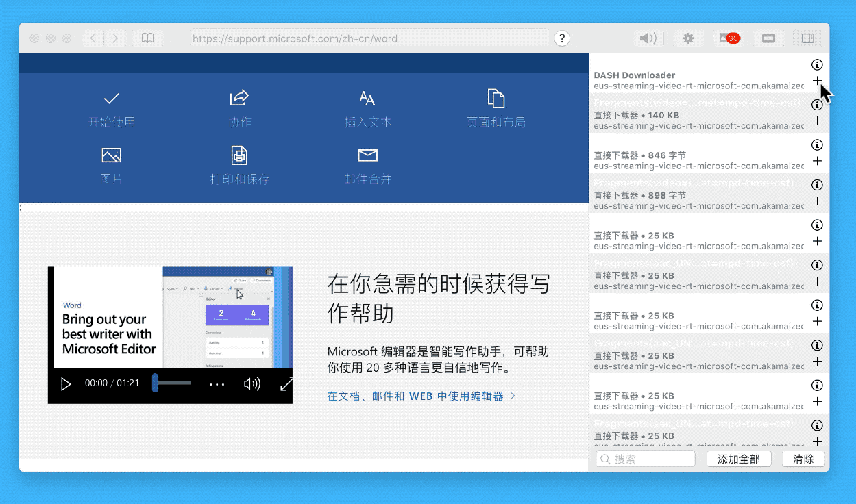The height and width of the screenshot is (504, 856).
Task: Show info for the 140 KB item
Action: (817, 105)
